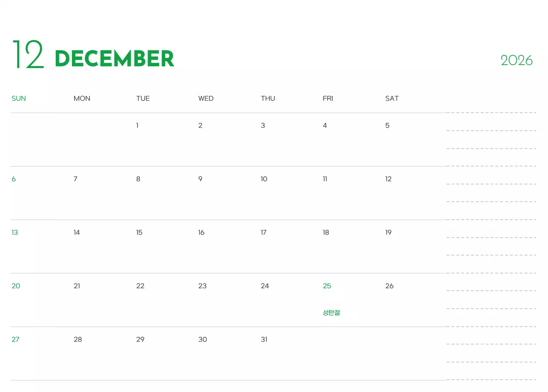This screenshot has height=392, width=548.
Task: Select Sunday the 6th
Action: tap(14, 179)
